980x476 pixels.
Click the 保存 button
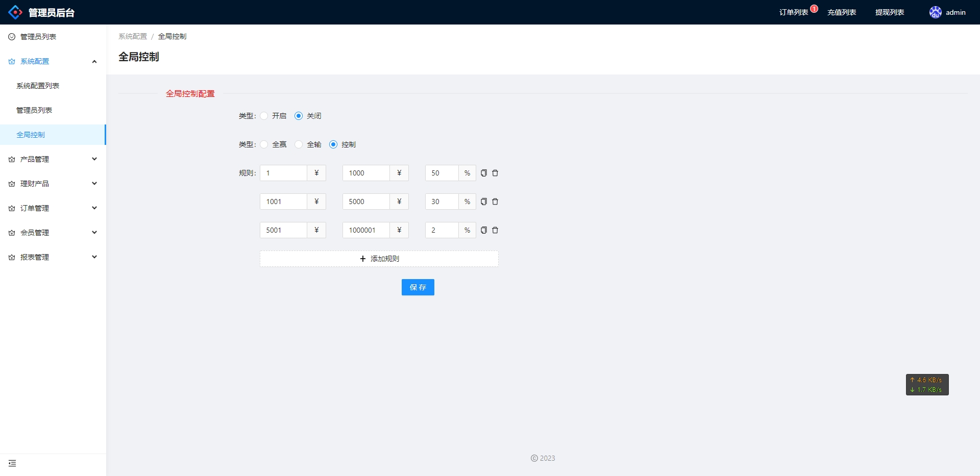(x=418, y=287)
